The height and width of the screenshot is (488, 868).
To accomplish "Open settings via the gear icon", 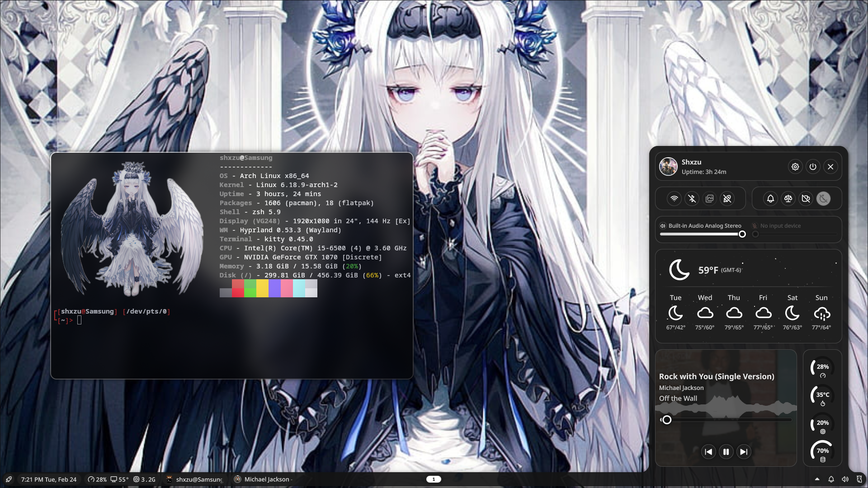I will pos(795,167).
